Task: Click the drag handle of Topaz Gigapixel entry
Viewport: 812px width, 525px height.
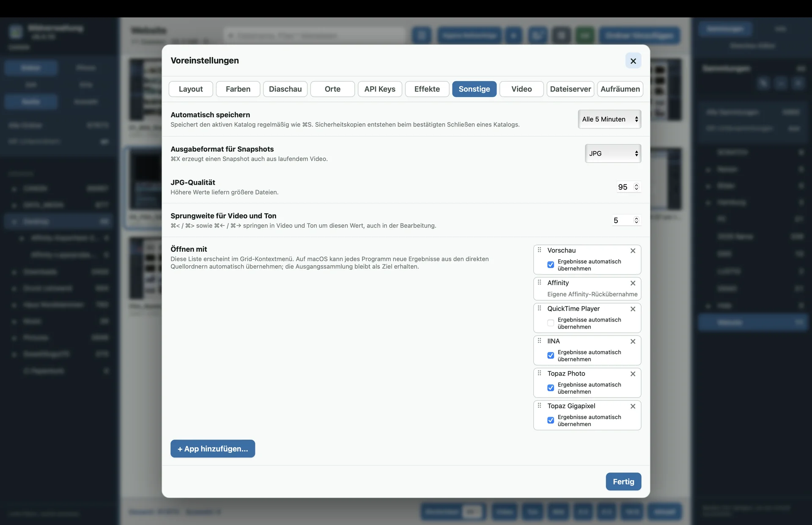Action: 539,405
